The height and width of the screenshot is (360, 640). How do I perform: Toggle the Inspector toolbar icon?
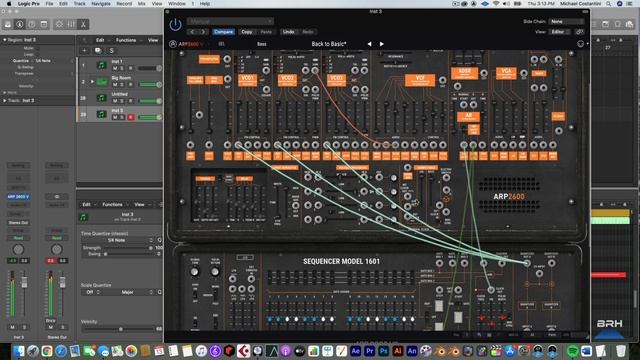(x=20, y=24)
